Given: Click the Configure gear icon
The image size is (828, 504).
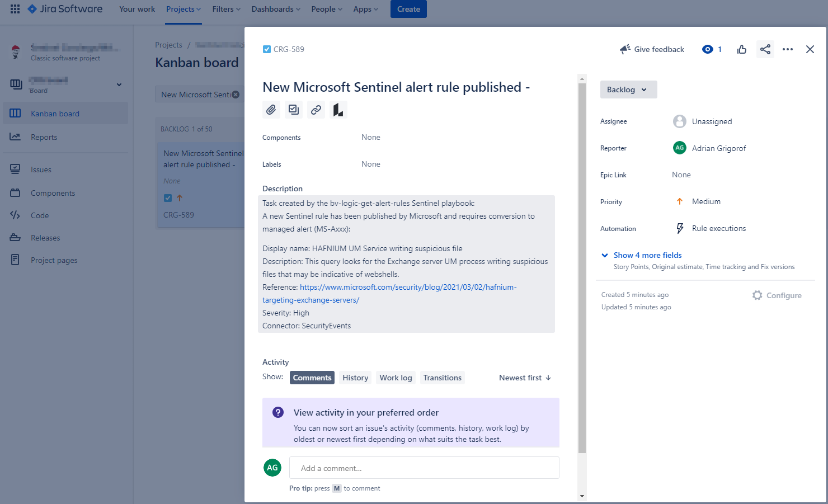Looking at the screenshot, I should (x=758, y=295).
